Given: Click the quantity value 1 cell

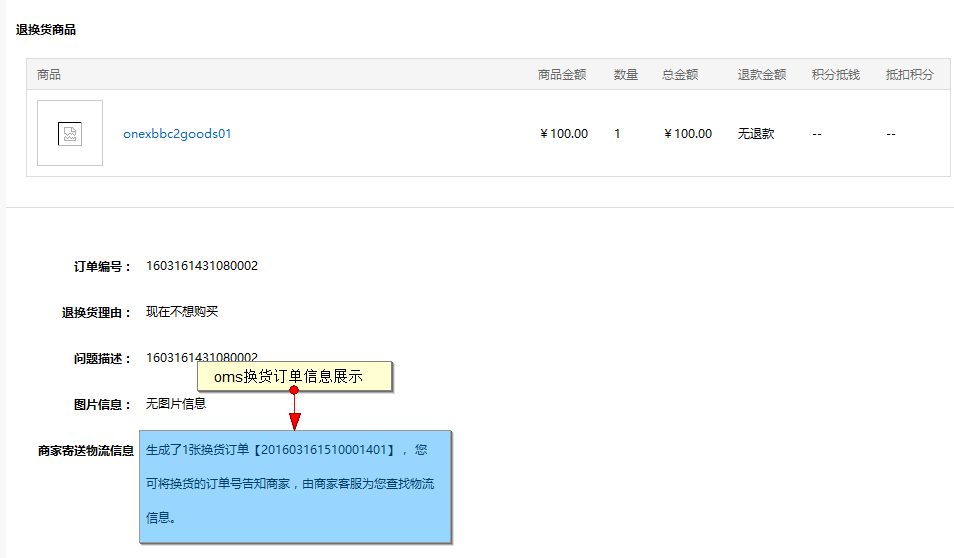Looking at the screenshot, I should tap(617, 134).
